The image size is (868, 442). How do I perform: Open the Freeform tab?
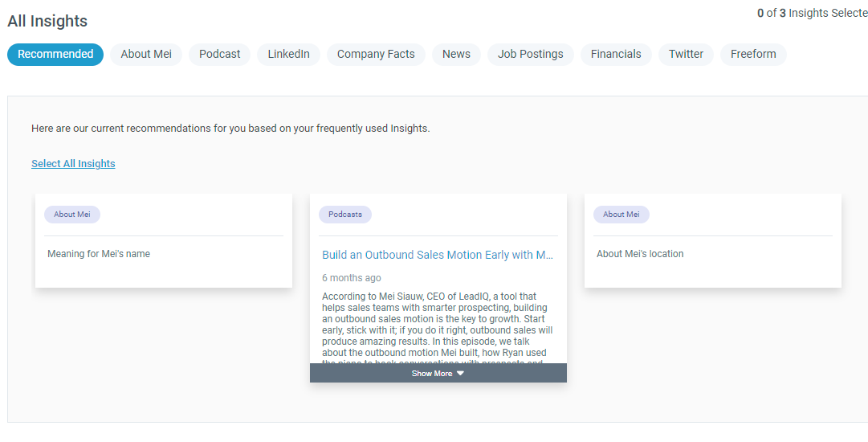[753, 54]
